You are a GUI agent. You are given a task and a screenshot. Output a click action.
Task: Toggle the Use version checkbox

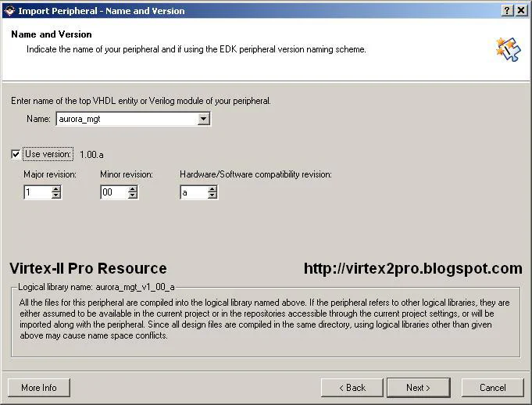coord(16,155)
